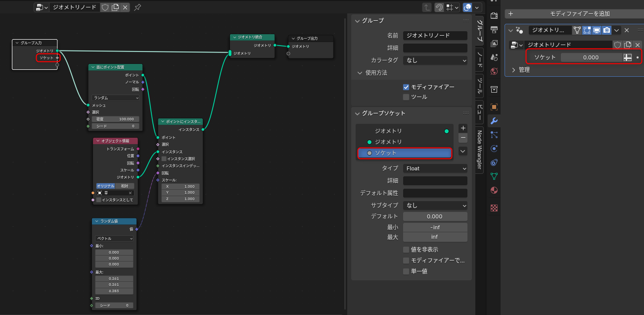Remove selected socket with minus button
This screenshot has height=315, width=644.
click(x=463, y=138)
